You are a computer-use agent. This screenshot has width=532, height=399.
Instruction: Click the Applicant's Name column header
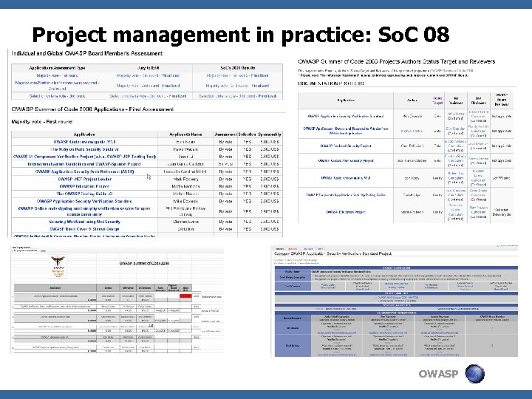185,134
